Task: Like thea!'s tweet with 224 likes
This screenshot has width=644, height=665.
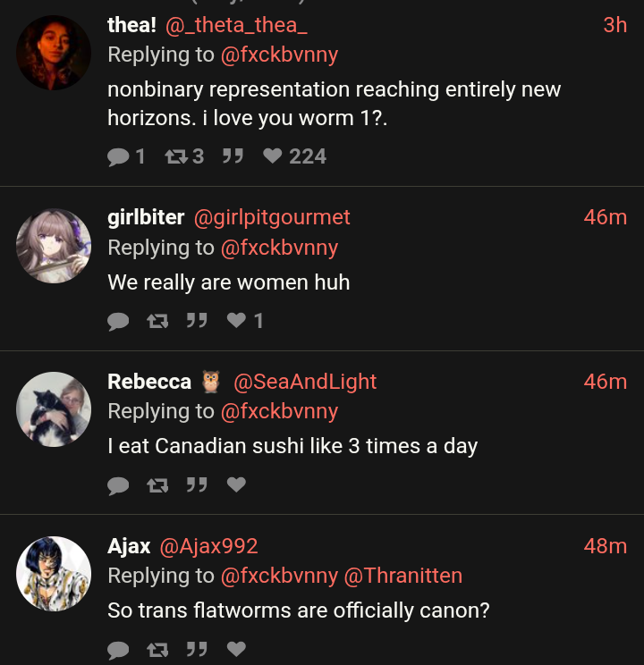Action: 273,156
